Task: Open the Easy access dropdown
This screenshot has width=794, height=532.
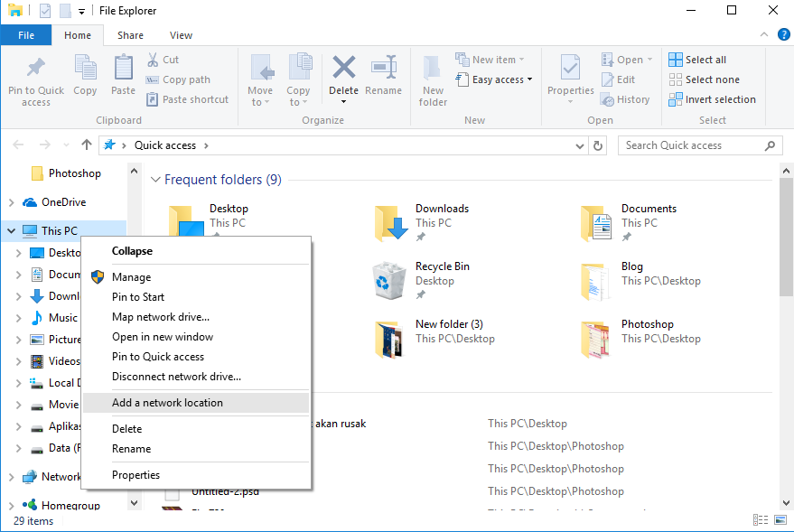Action: click(x=529, y=79)
